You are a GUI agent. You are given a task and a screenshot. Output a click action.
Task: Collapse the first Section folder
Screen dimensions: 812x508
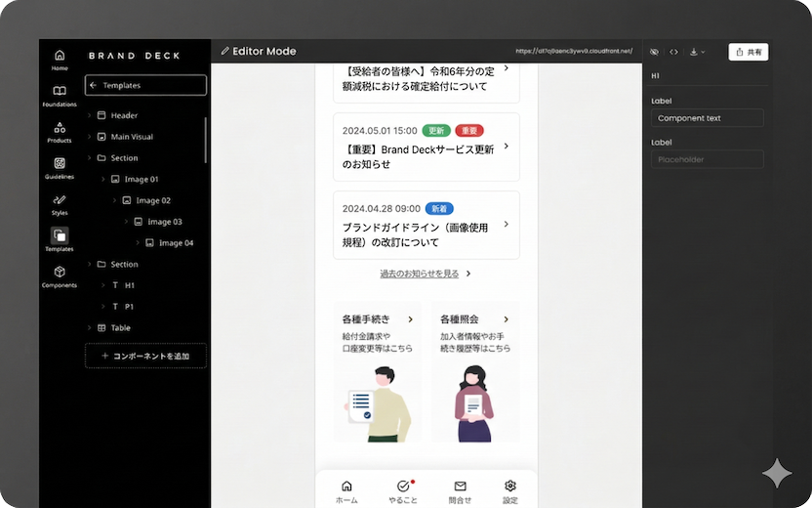coord(89,157)
